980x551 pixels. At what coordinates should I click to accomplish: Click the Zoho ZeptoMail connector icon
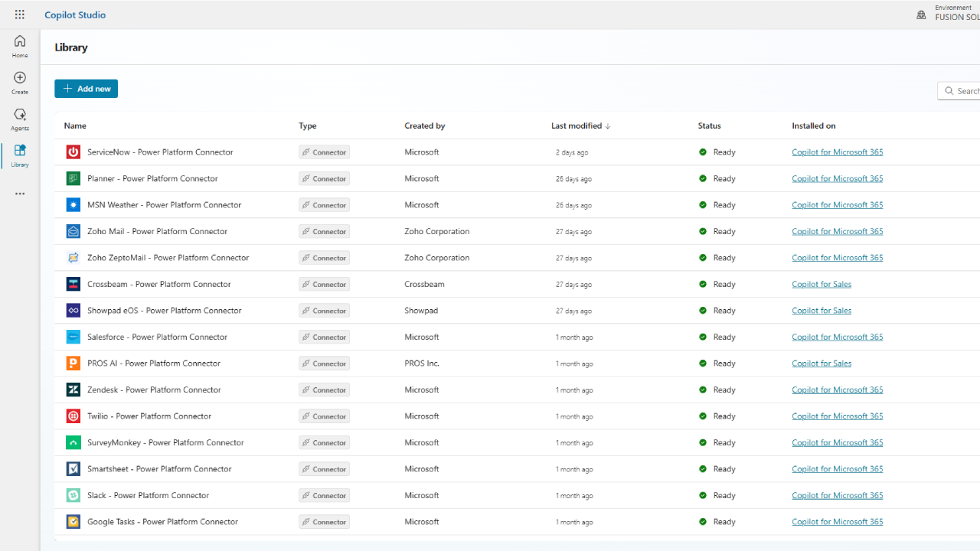coord(73,258)
